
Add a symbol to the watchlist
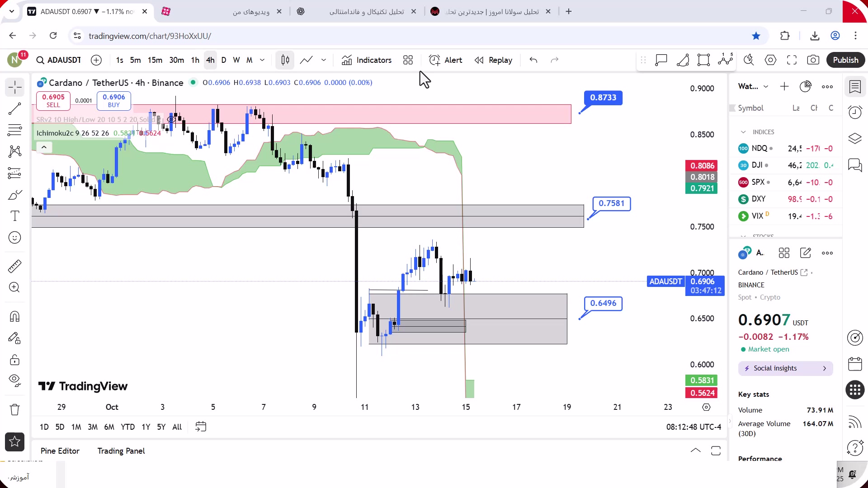click(784, 86)
